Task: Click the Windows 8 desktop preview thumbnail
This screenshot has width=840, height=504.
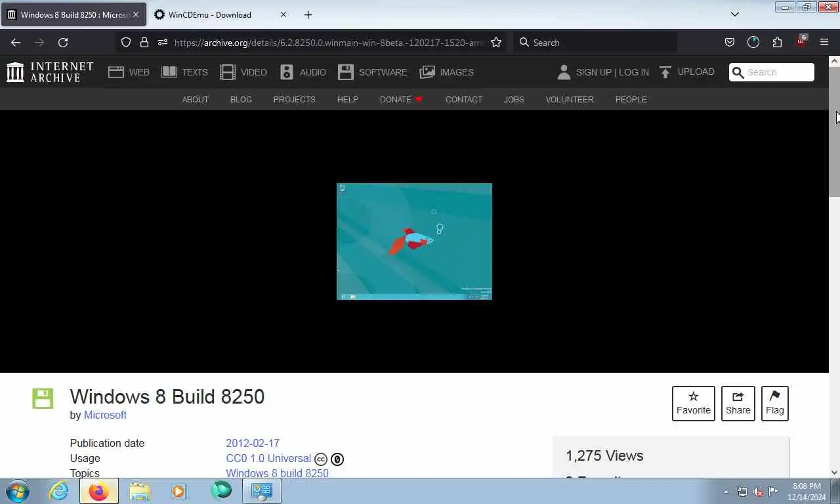Action: coord(414,241)
